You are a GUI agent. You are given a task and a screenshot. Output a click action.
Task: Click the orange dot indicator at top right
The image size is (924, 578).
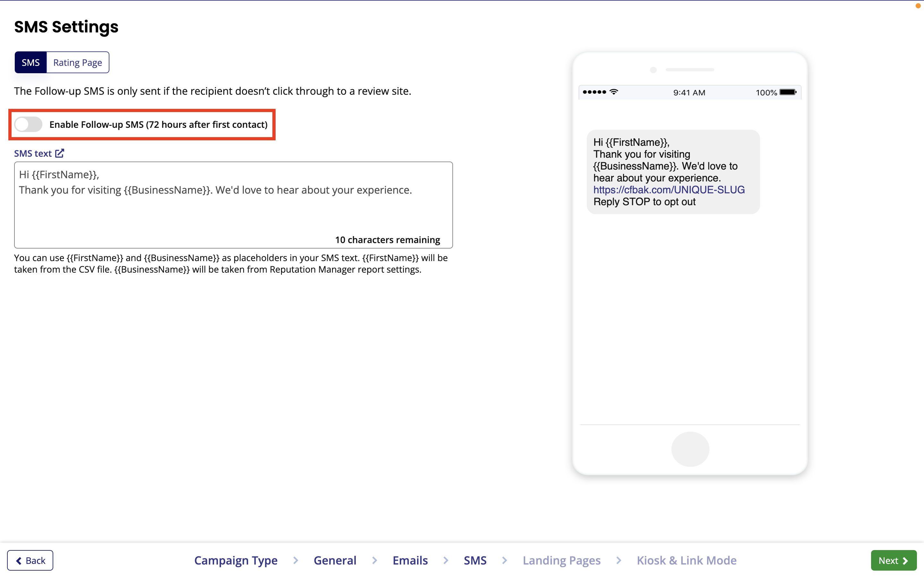tap(919, 5)
